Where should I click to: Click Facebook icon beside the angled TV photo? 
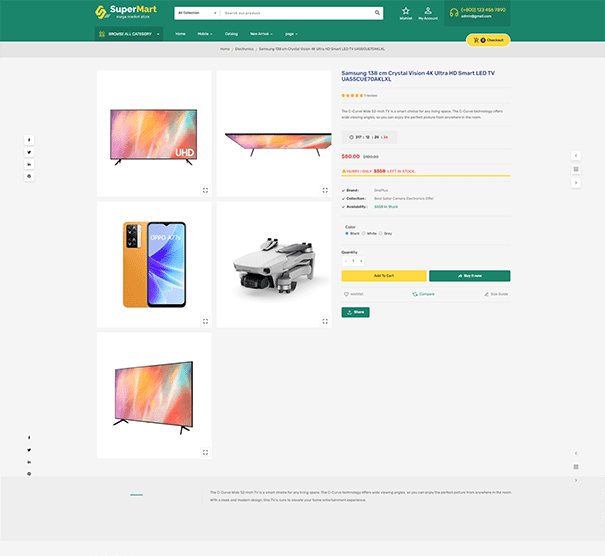29,438
